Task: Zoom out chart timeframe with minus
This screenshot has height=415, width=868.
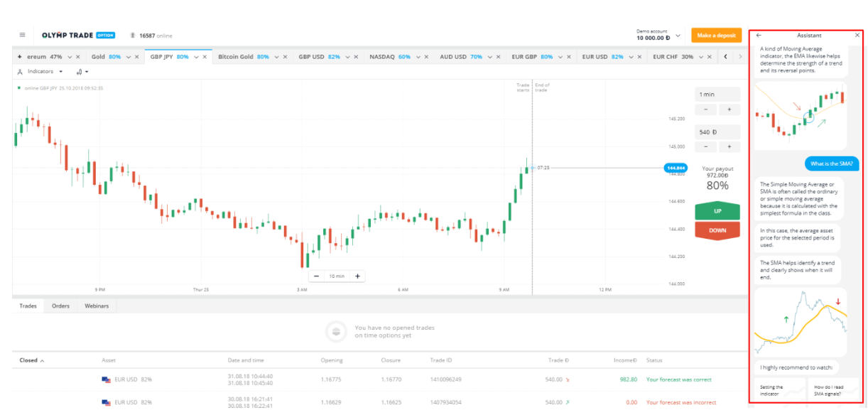Action: 316,276
